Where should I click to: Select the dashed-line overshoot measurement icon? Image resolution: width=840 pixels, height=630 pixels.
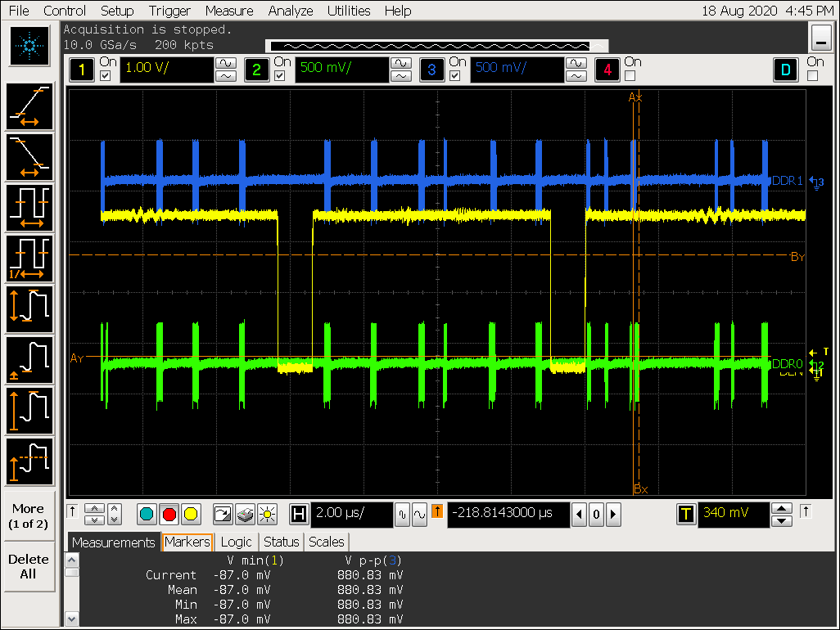pyautogui.click(x=29, y=461)
